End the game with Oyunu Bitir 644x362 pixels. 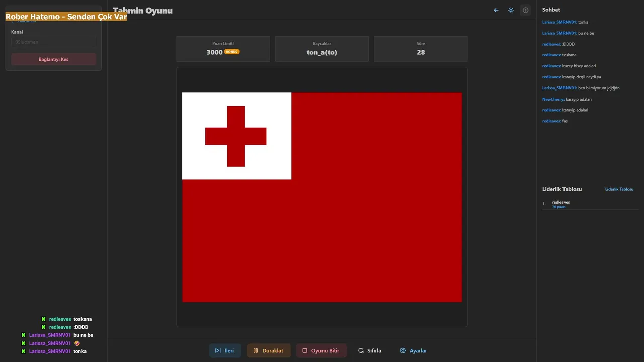pos(321,350)
